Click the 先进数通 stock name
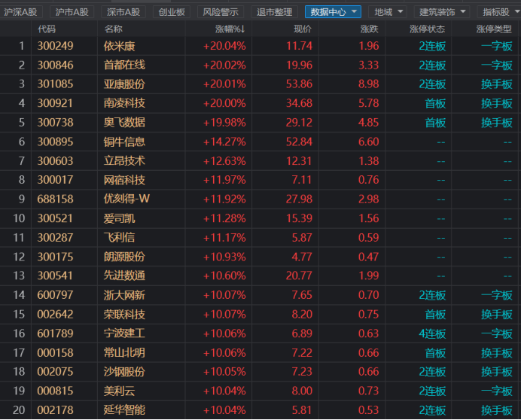The image size is (521, 420). click(x=124, y=275)
